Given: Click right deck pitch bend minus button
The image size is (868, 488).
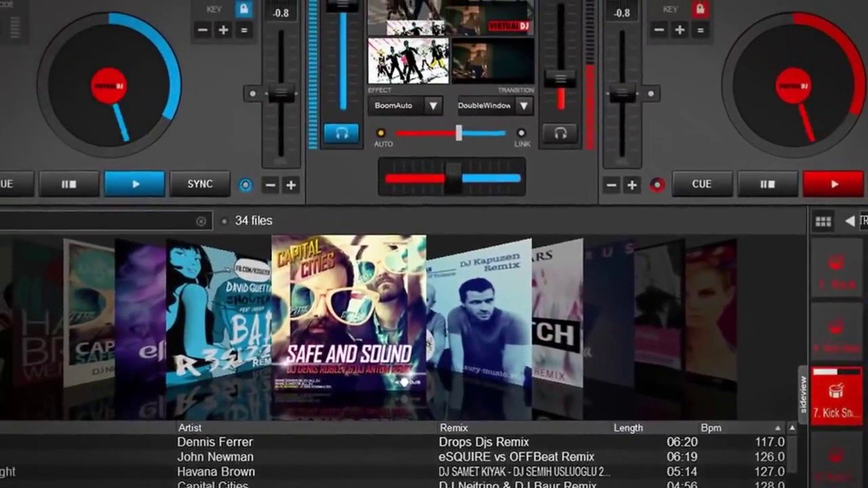Looking at the screenshot, I should 612,184.
